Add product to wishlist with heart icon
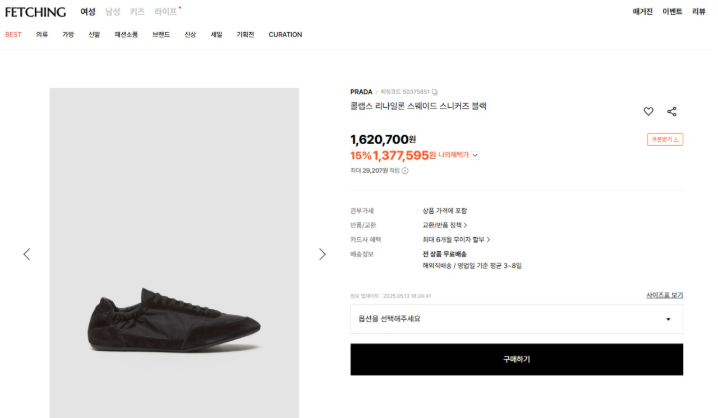 point(648,111)
